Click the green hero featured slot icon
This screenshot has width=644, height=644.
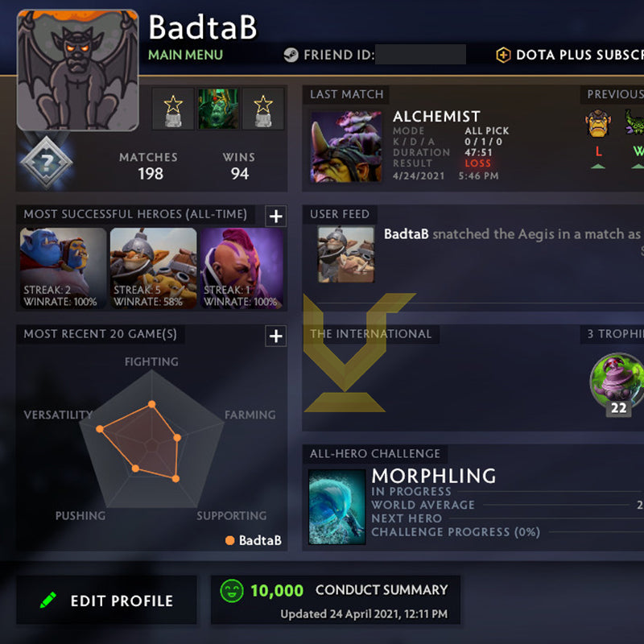218,109
